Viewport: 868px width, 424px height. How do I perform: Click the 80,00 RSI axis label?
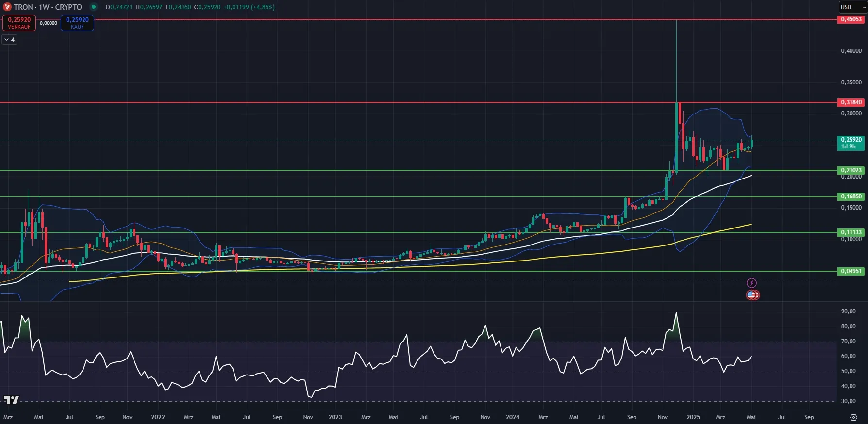pyautogui.click(x=848, y=326)
